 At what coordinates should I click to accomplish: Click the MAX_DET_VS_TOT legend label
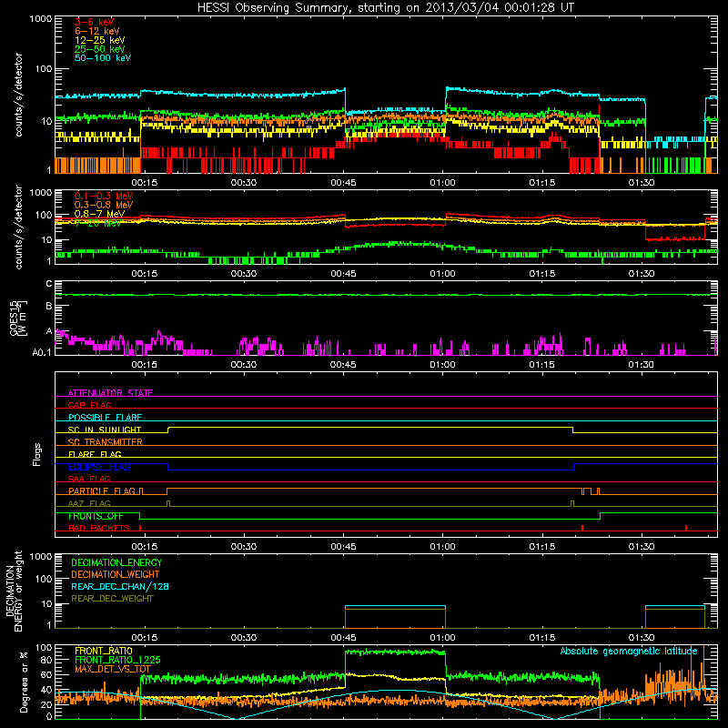pyautogui.click(x=113, y=669)
